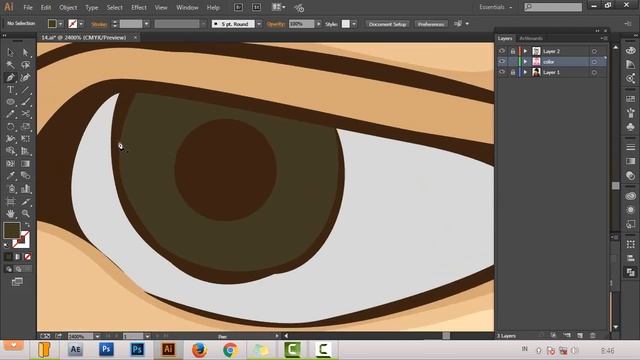
Task: Toggle the lock column on color layer
Action: (x=513, y=62)
